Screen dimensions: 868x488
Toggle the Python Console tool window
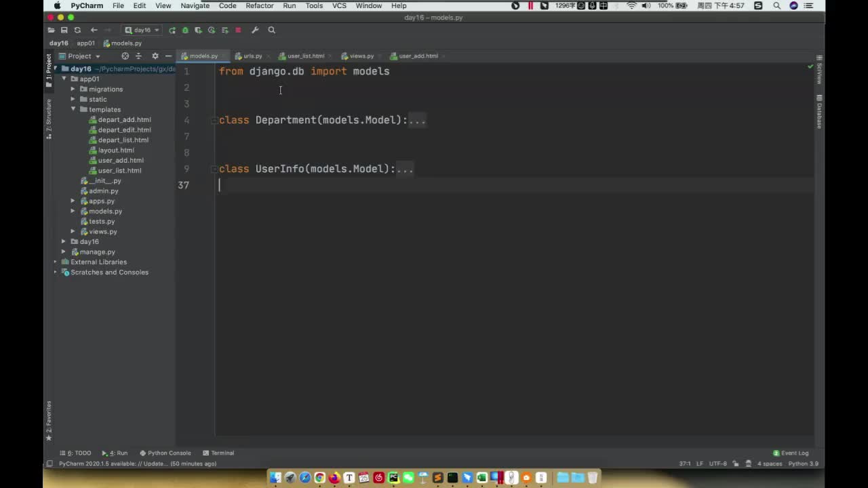point(165,453)
